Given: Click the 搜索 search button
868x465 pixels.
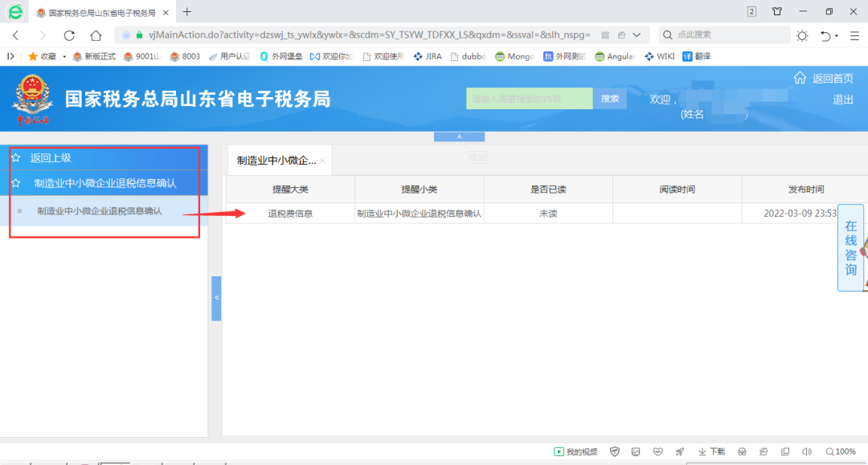Looking at the screenshot, I should coord(609,99).
